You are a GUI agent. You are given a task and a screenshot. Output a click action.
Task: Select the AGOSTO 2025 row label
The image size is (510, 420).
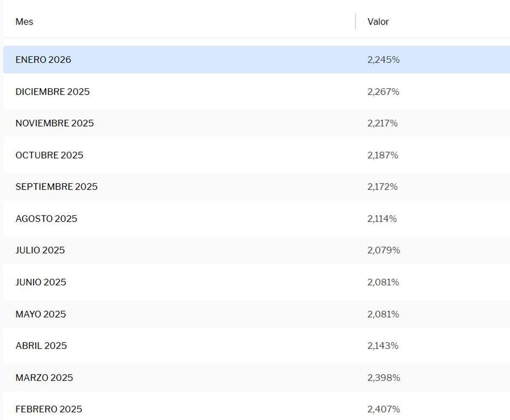click(46, 219)
